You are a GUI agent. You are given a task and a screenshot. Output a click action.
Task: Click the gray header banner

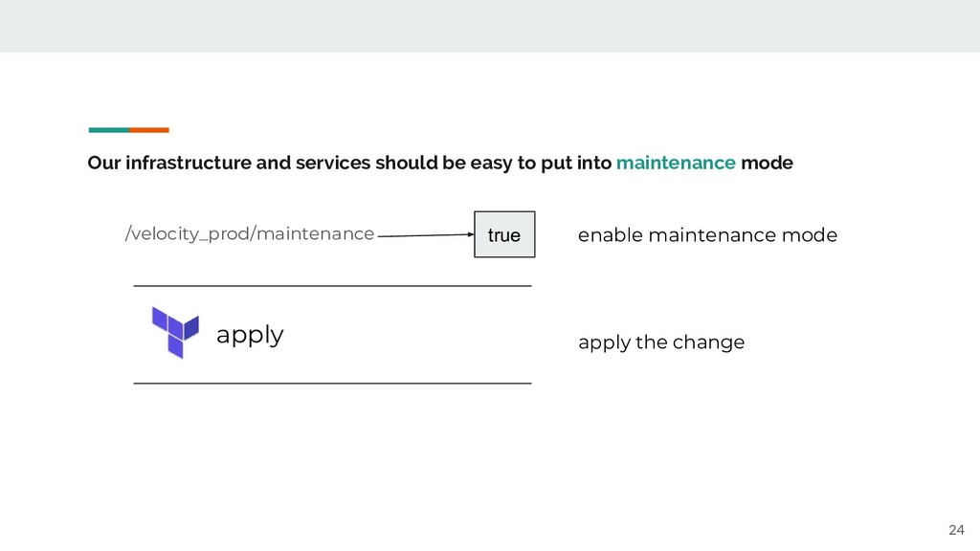[490, 26]
